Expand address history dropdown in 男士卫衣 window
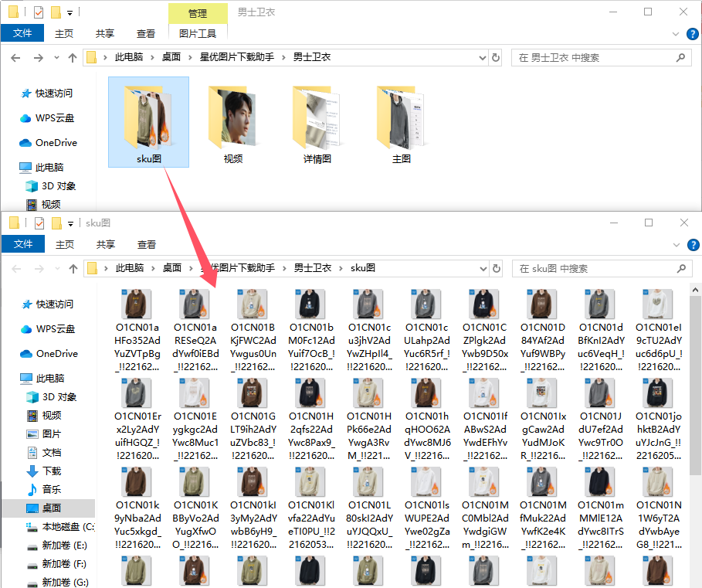 coord(482,58)
